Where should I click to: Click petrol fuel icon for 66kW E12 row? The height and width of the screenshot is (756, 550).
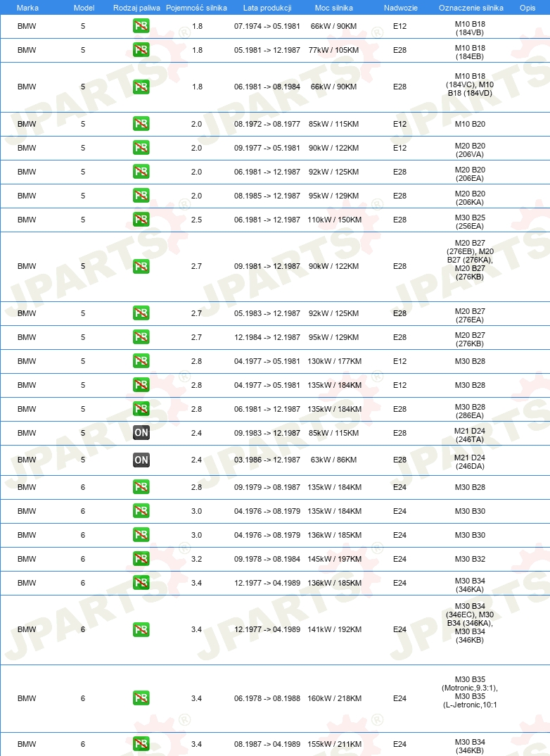[141, 26]
